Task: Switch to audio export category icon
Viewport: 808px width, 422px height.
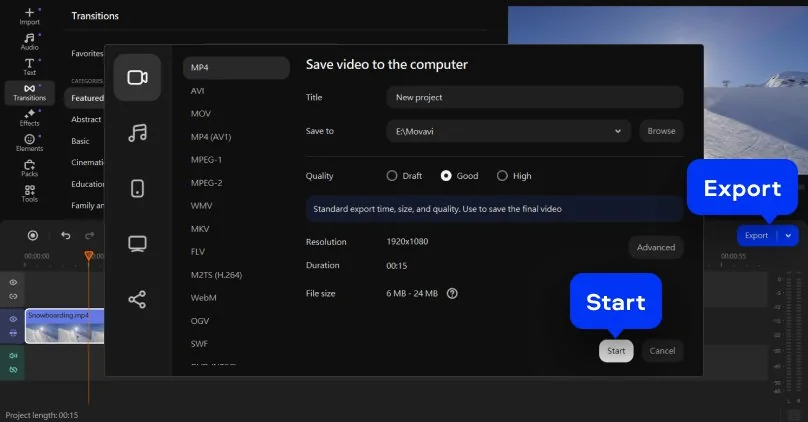Action: point(137,133)
